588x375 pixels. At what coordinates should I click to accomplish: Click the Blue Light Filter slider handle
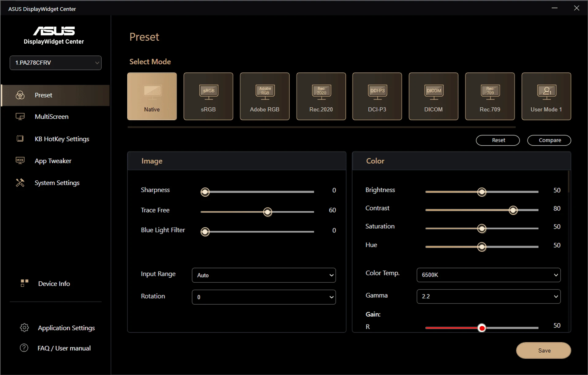205,232
